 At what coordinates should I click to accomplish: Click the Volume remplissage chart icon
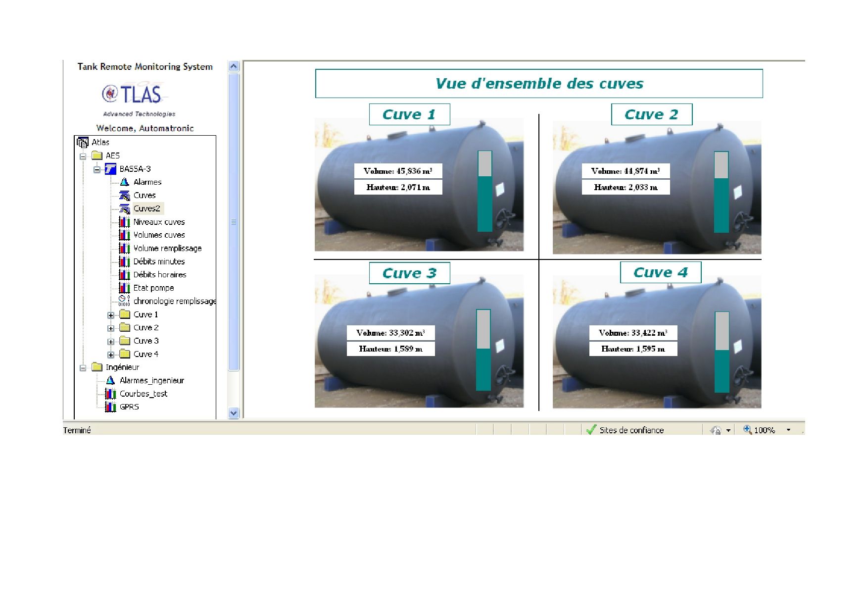[x=125, y=248]
